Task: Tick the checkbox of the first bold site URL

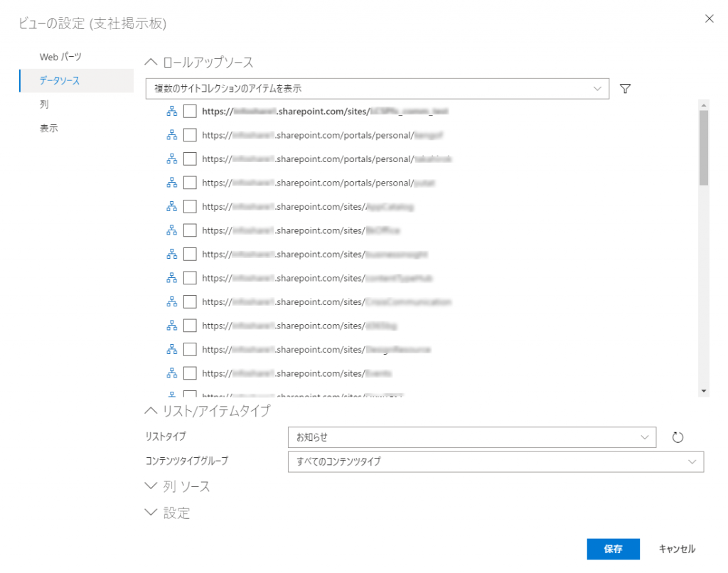Action: point(190,111)
